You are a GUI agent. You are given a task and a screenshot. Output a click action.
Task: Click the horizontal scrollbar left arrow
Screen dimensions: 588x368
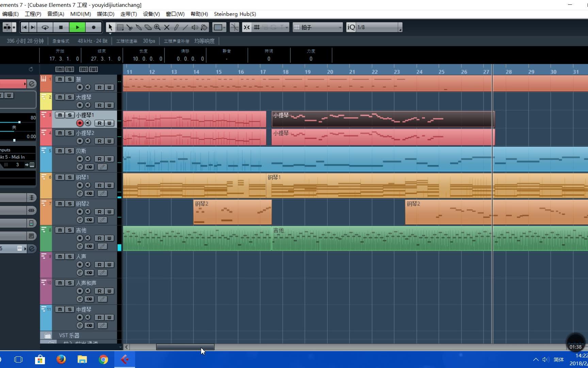point(127,347)
